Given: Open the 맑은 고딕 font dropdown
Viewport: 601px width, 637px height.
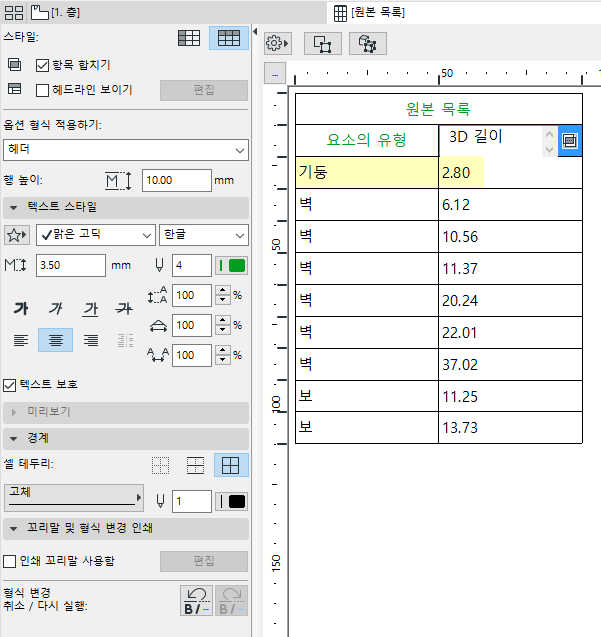Looking at the screenshot, I should [96, 235].
